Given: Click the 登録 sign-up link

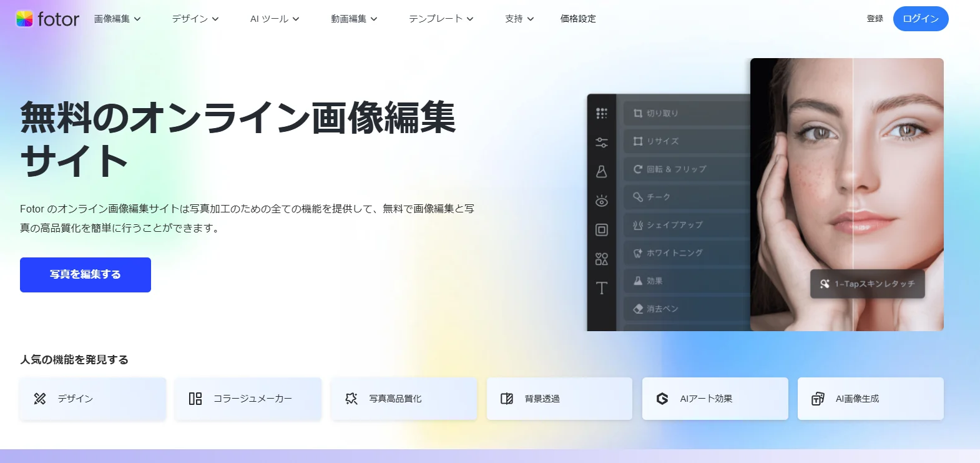Looking at the screenshot, I should pyautogui.click(x=875, y=19).
